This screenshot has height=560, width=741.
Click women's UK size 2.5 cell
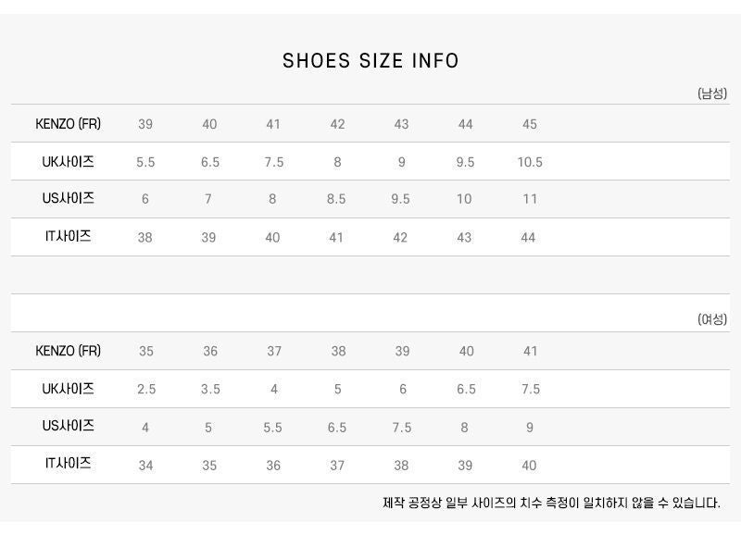tap(146, 389)
